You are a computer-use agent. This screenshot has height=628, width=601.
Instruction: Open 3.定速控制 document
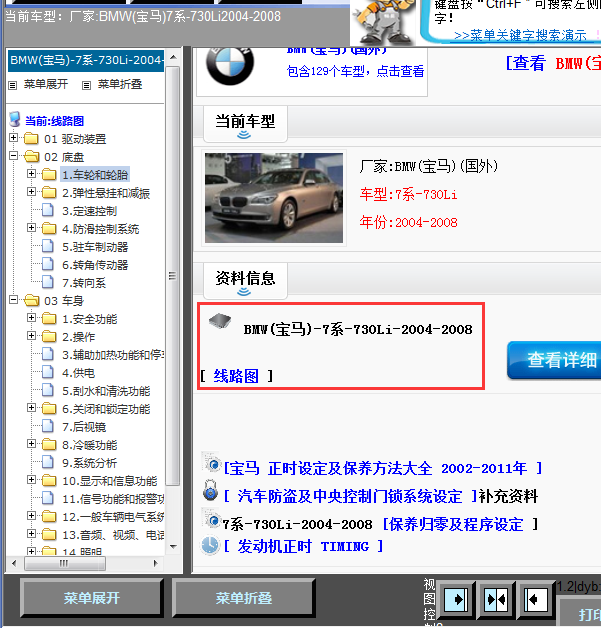90,211
